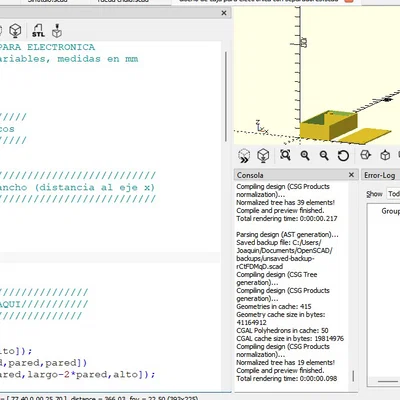Reset the 3D view orientation

coord(343,156)
